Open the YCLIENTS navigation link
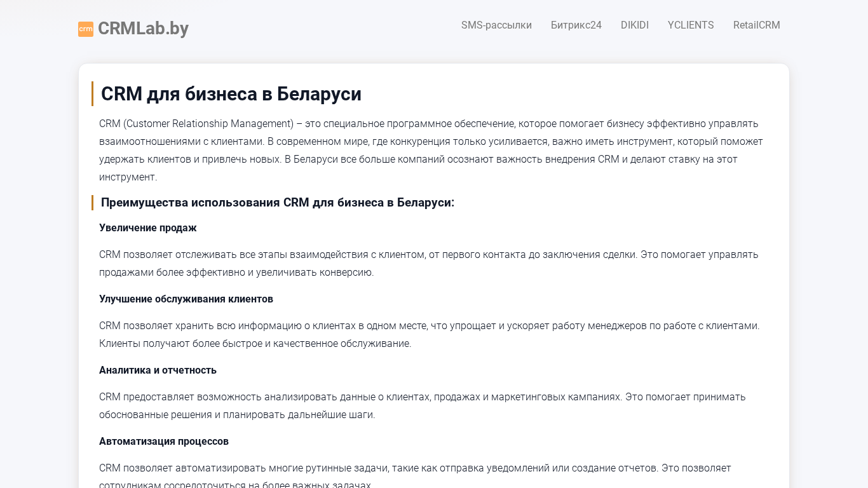The height and width of the screenshot is (488, 868). click(690, 25)
